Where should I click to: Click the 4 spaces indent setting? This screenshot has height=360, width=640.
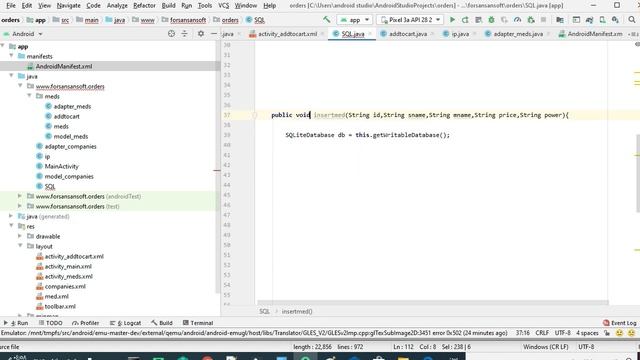click(x=587, y=333)
